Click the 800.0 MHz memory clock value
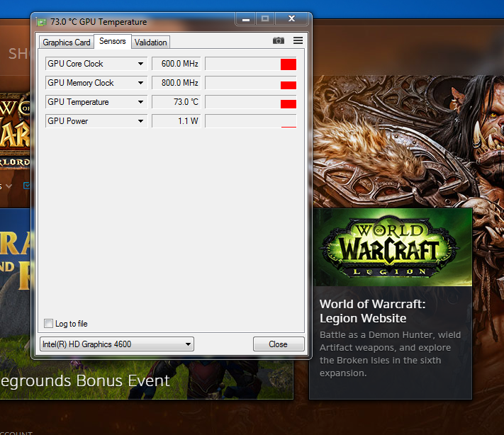Screen dimensions: 504x435 pos(177,83)
